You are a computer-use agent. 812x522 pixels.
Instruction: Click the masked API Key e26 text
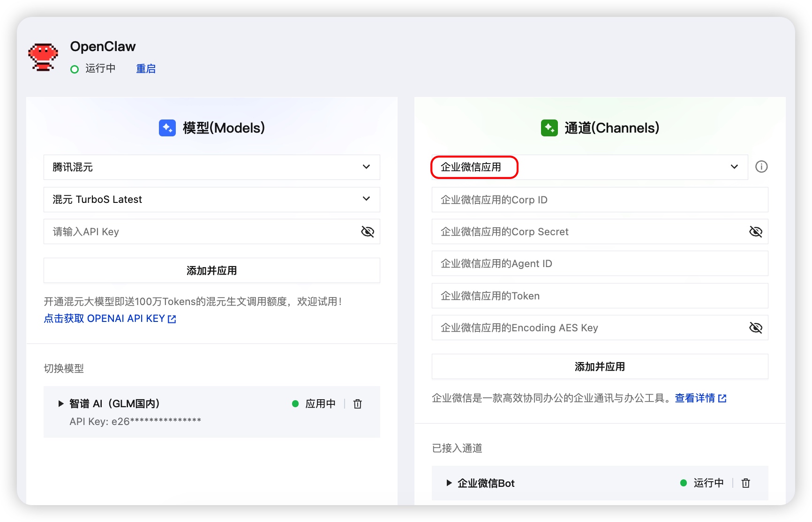pos(135,421)
